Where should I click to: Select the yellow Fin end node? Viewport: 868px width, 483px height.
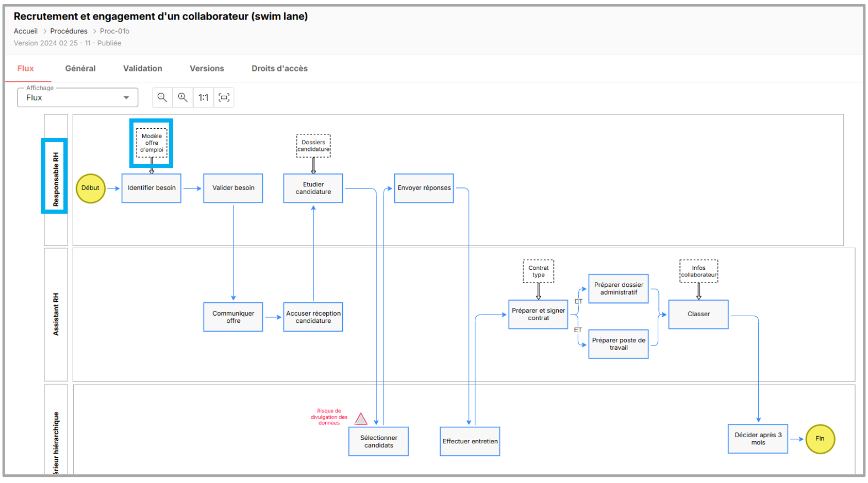(820, 439)
